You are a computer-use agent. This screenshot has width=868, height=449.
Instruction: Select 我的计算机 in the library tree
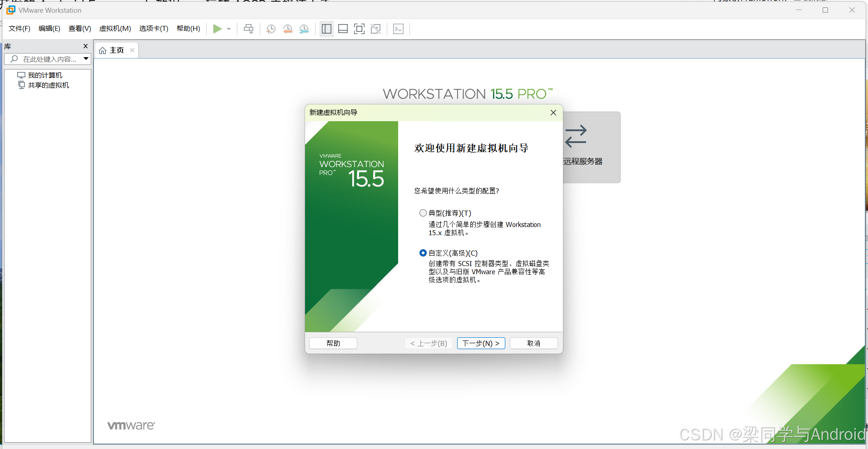coord(40,75)
